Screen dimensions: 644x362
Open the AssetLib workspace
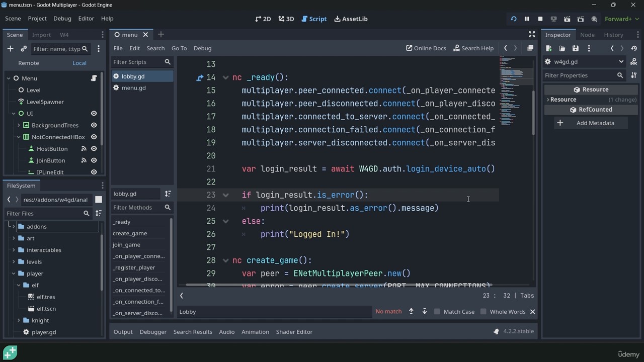click(351, 19)
